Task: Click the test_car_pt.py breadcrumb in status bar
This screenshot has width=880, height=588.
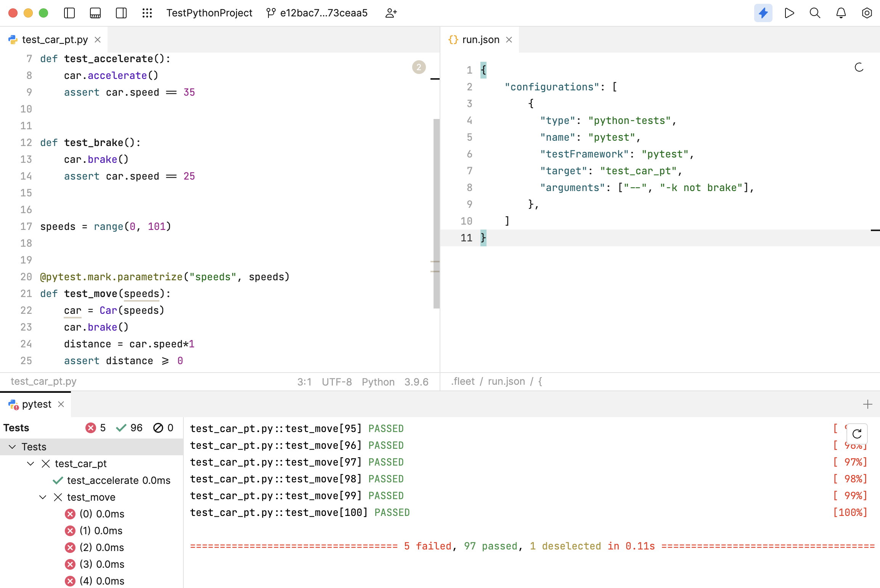Action: tap(43, 381)
